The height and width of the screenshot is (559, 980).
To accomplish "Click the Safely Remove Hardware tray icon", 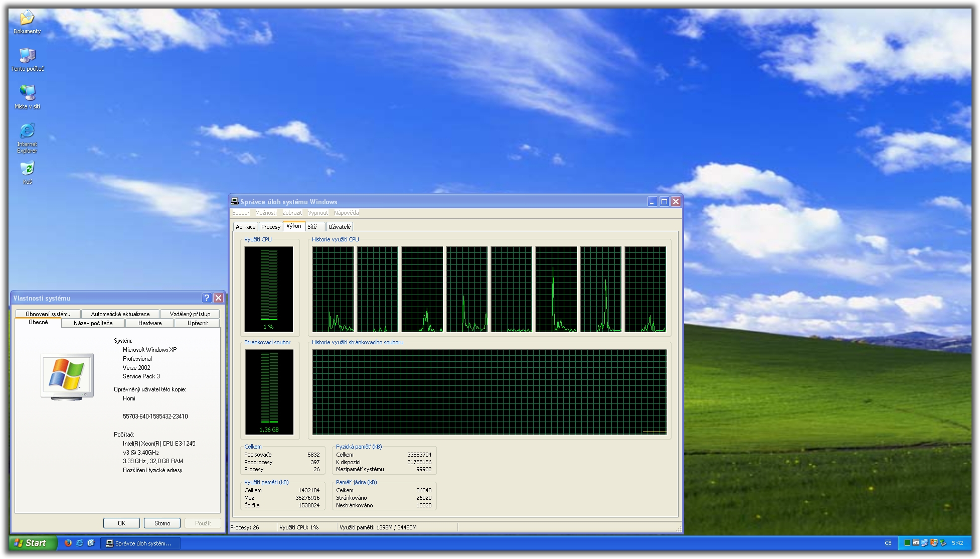I will pyautogui.click(x=942, y=542).
